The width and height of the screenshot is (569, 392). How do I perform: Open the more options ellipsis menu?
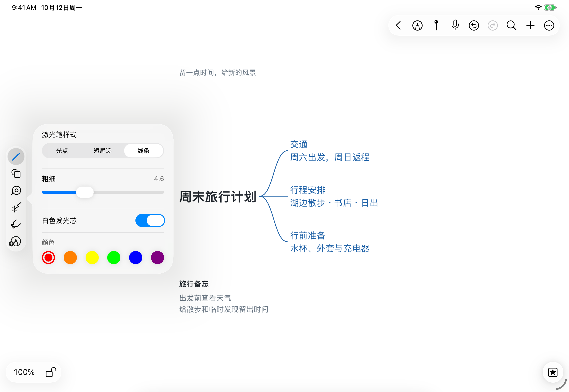549,26
